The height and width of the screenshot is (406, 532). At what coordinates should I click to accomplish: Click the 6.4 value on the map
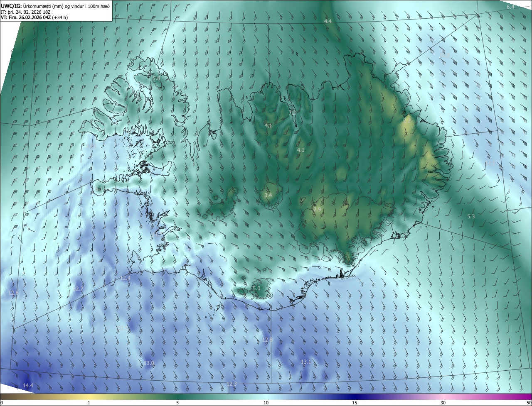510,7
